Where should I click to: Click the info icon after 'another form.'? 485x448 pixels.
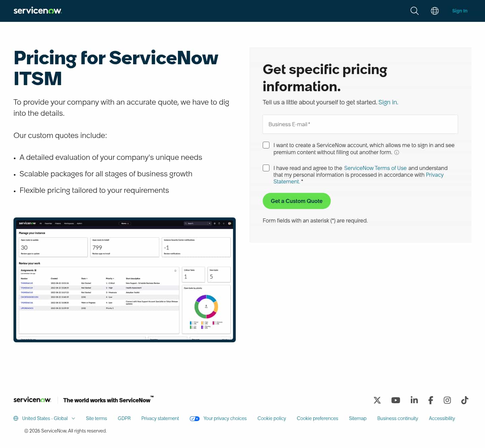pyautogui.click(x=397, y=152)
